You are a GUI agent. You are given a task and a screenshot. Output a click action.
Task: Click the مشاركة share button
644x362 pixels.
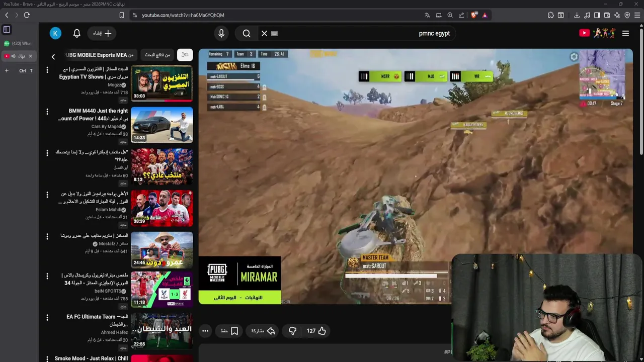[263, 331]
